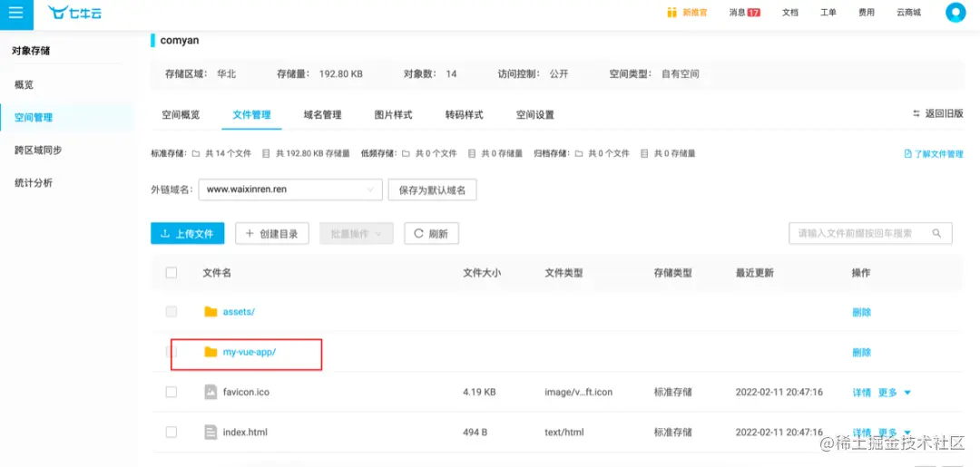Switch to 空间概览 tab
Image resolution: width=980 pixels, height=467 pixels.
tap(181, 115)
